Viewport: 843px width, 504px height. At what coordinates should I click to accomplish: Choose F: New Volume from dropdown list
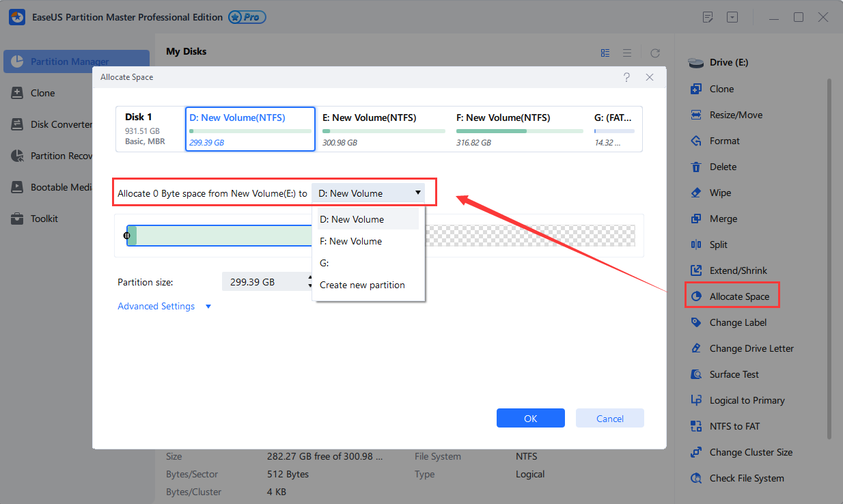point(350,241)
